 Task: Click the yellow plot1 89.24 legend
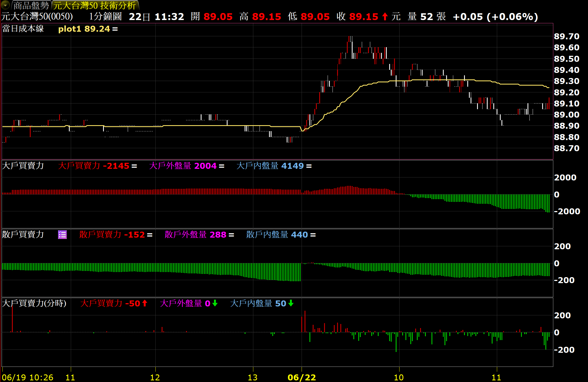[84, 29]
